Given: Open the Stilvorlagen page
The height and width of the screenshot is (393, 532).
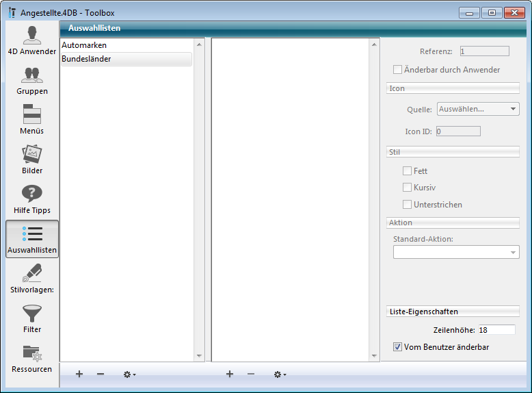Looking at the screenshot, I should [x=31, y=279].
